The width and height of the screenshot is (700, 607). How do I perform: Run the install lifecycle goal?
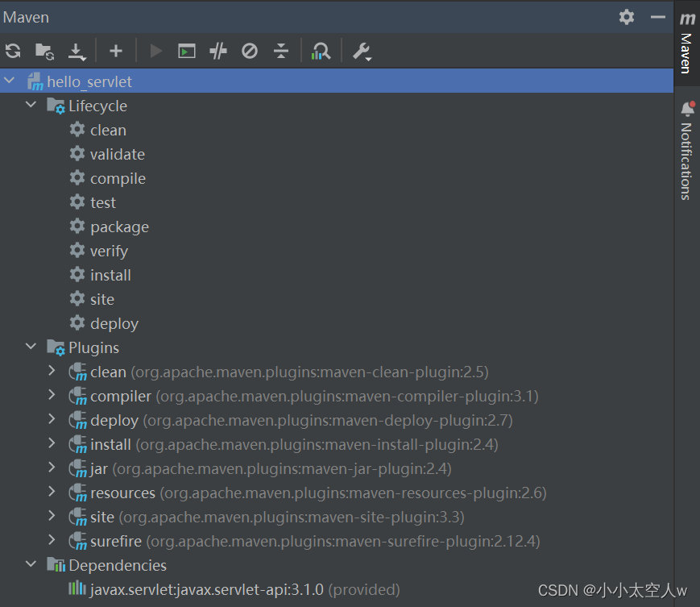(x=110, y=275)
